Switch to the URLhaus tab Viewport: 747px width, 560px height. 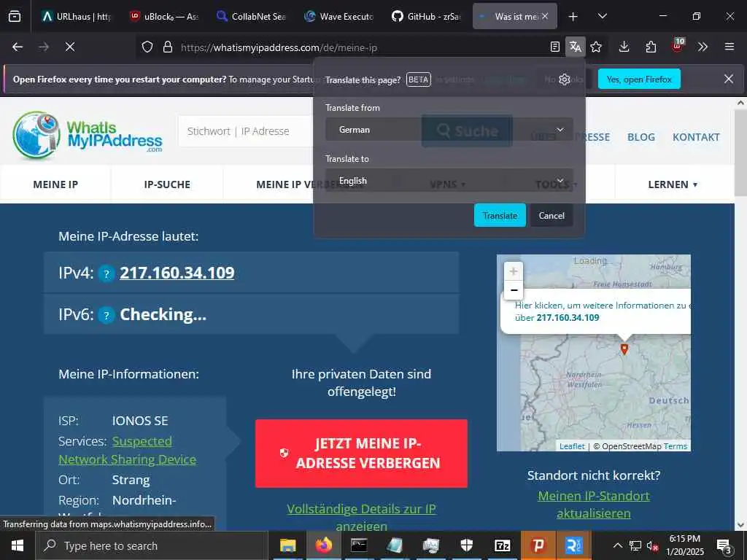tap(76, 16)
